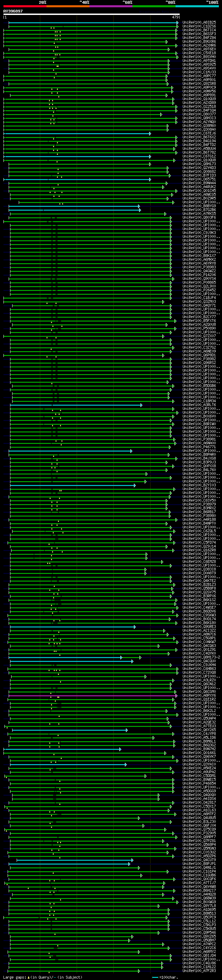Select the AV396897 query sequence label
The image size is (222, 980).
coord(13,11)
